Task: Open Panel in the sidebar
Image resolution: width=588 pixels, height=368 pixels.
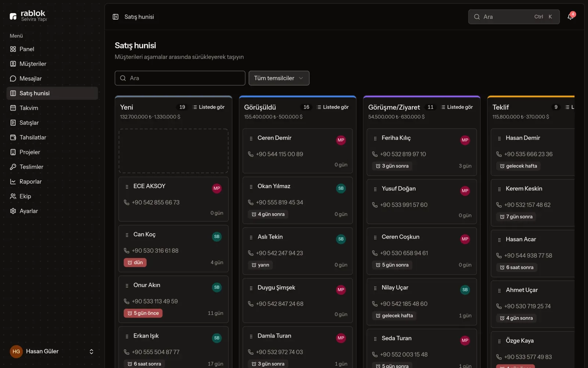Action: (52, 49)
